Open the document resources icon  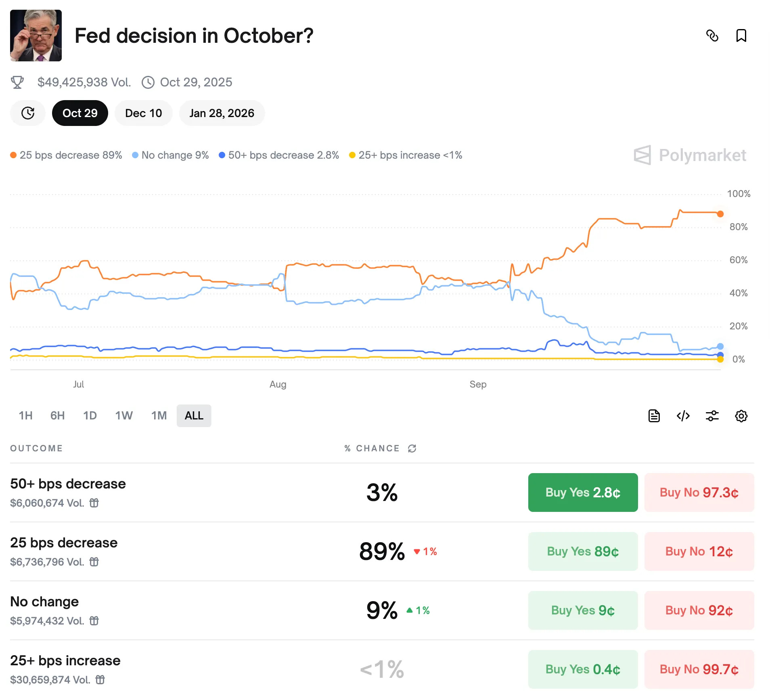[x=654, y=416]
